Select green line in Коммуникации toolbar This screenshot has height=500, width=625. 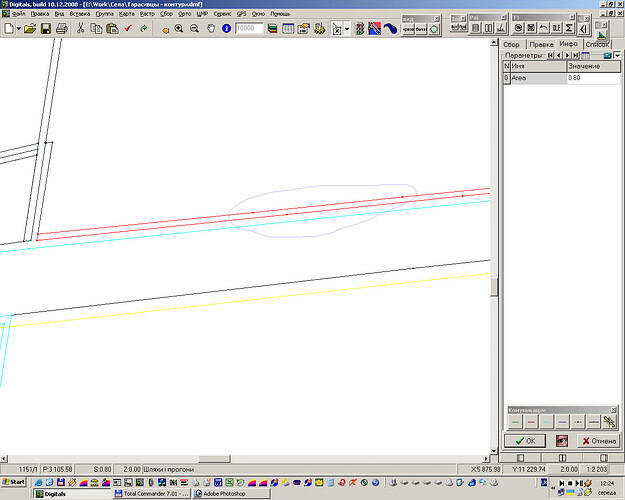click(515, 422)
